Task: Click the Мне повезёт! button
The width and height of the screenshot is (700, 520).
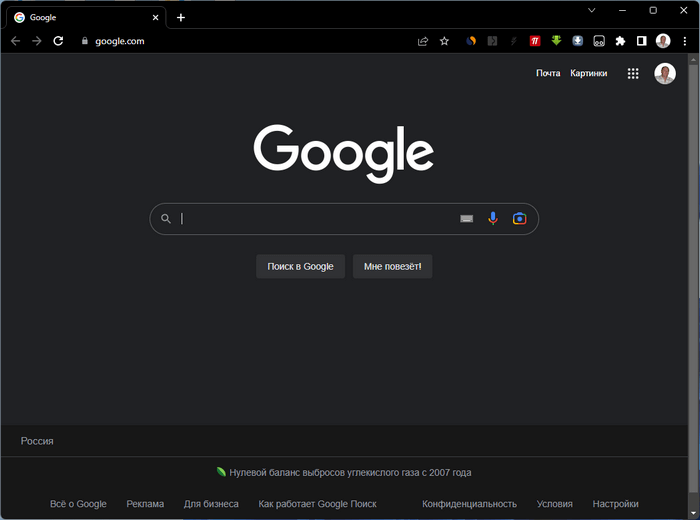Action: coord(392,266)
